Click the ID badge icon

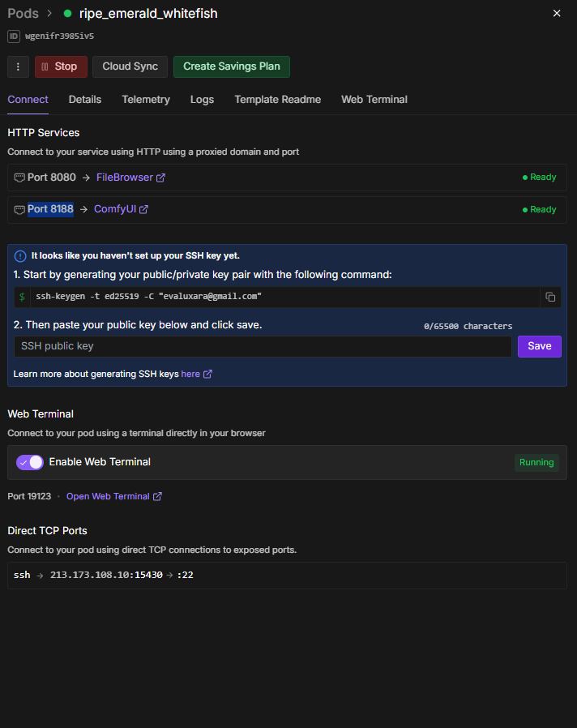tap(15, 36)
